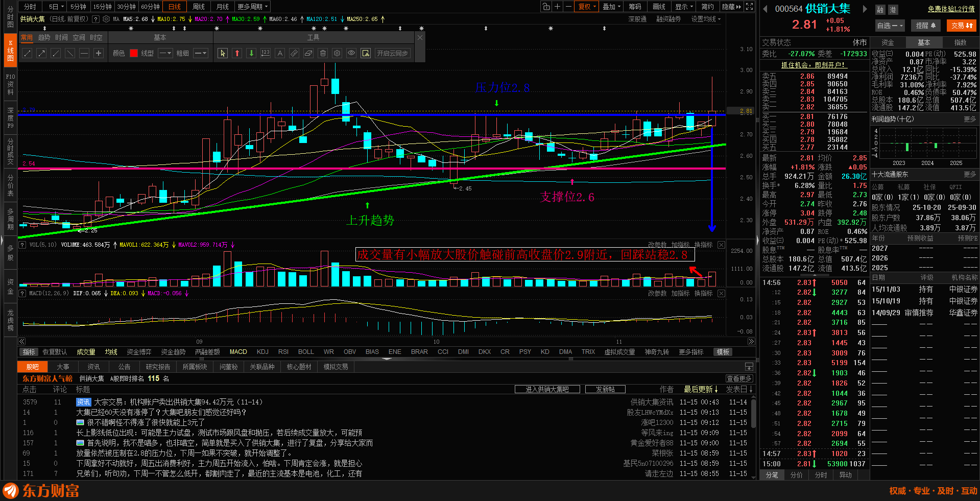Switch to the 周线 weekly chart tab
980x501 pixels.
199,7
